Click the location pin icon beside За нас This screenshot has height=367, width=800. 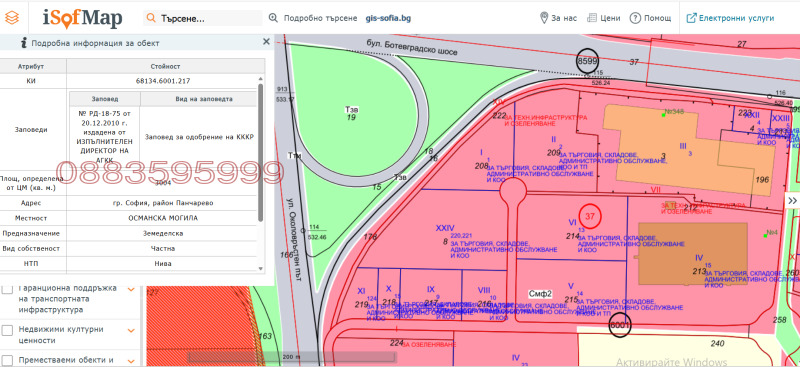pyautogui.click(x=544, y=18)
